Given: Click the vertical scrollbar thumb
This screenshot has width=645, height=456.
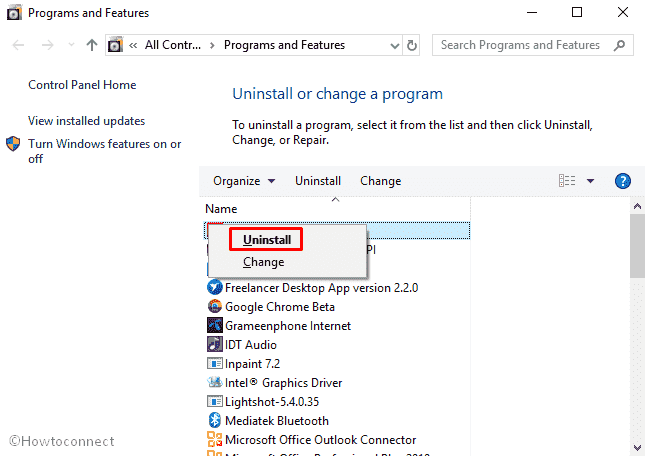Looking at the screenshot, I should 637,246.
